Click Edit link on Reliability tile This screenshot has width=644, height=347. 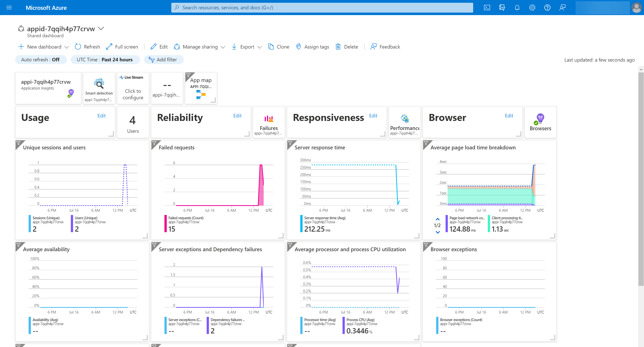[x=237, y=116]
